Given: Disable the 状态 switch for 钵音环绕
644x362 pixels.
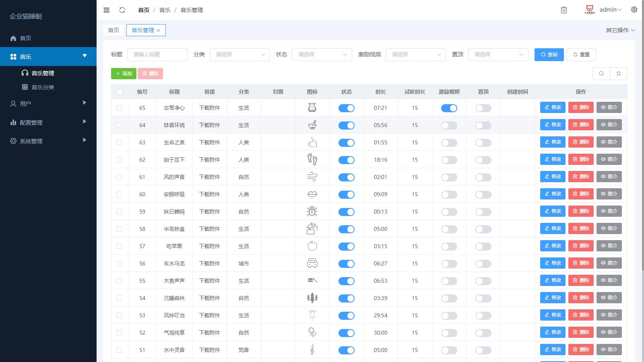Looking at the screenshot, I should 346,125.
